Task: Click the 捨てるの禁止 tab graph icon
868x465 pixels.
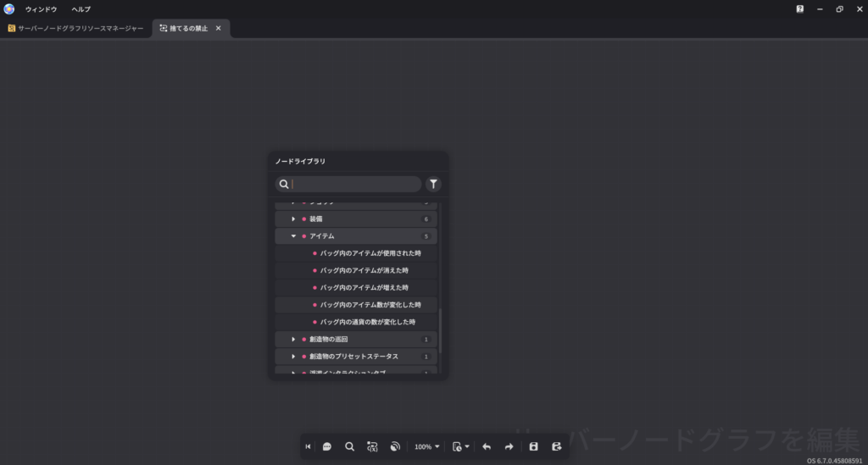Action: pyautogui.click(x=164, y=28)
